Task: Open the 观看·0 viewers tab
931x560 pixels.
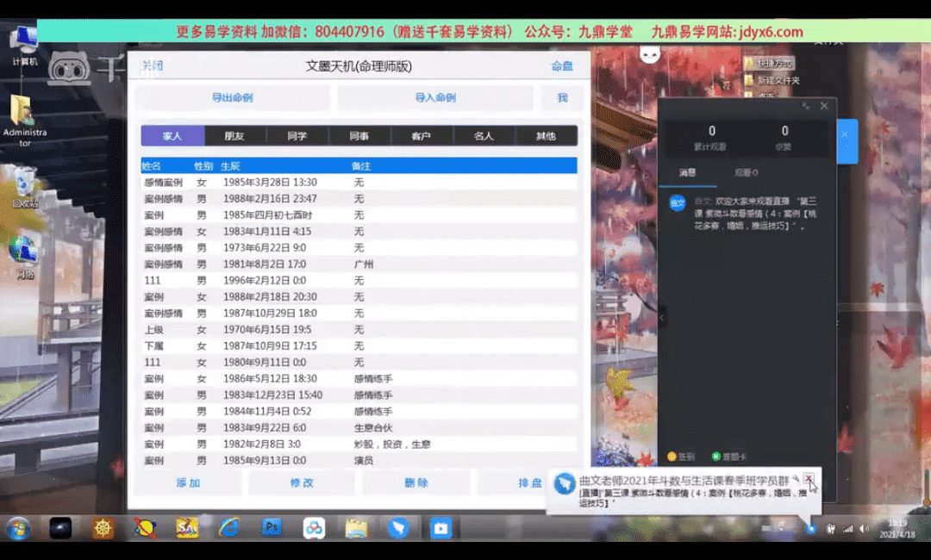Action: pyautogui.click(x=746, y=173)
